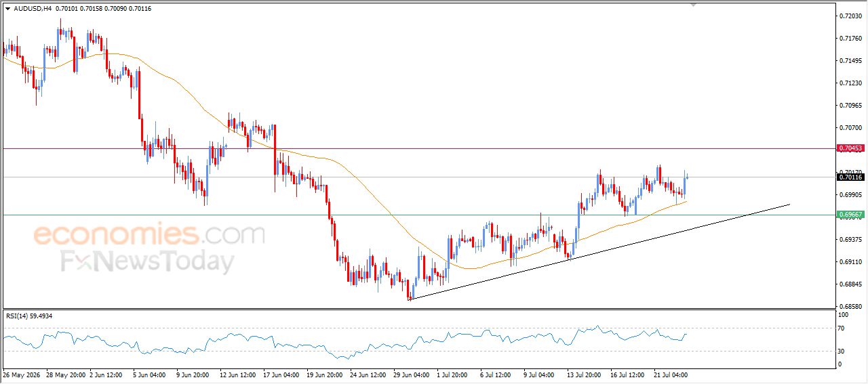
Task: Select the green horizontal support line
Action: (418, 215)
